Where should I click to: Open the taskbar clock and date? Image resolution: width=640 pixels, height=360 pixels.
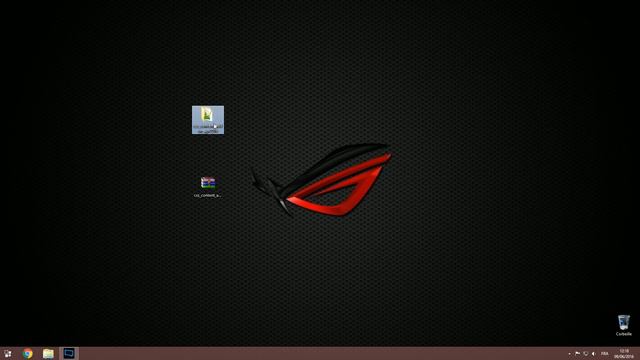click(x=624, y=353)
